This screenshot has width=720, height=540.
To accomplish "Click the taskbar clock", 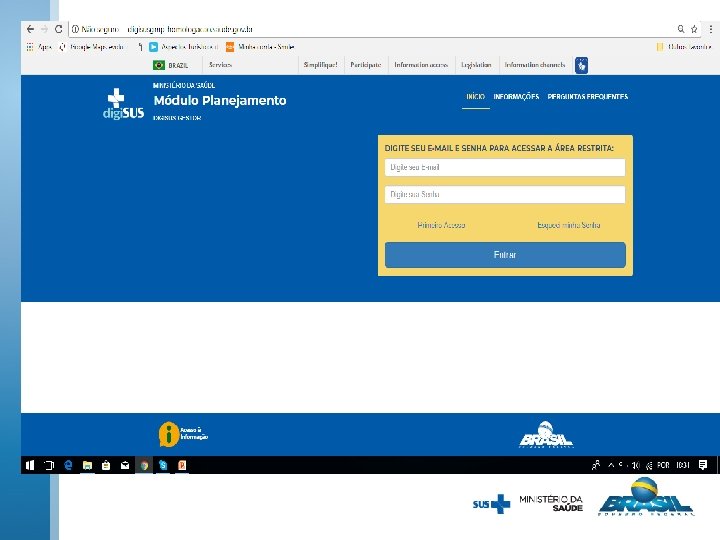I will click(683, 465).
